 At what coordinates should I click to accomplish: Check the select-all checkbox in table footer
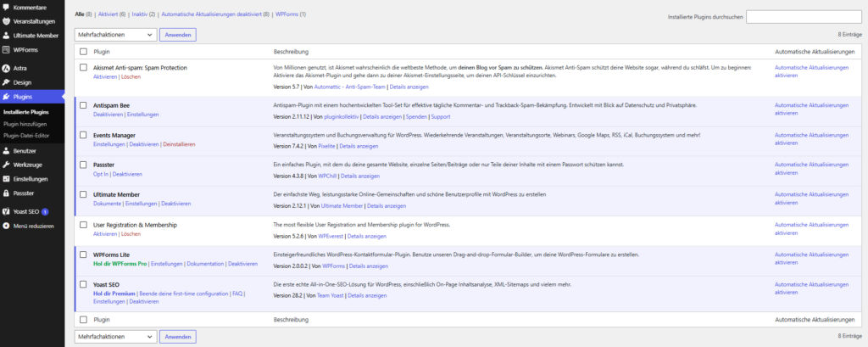click(x=84, y=320)
